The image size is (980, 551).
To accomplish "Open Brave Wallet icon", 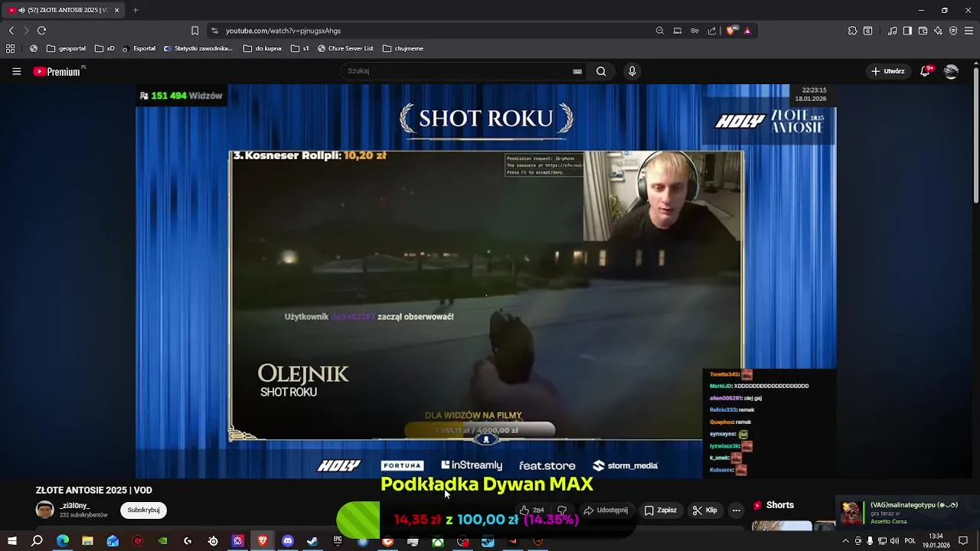I will pos(923,31).
